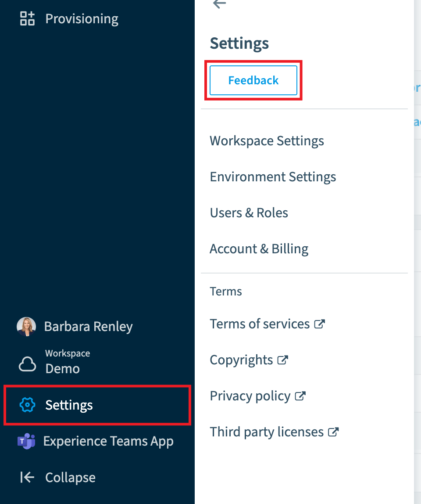
Task: Click the Microsoft Teams icon
Action: click(x=26, y=441)
